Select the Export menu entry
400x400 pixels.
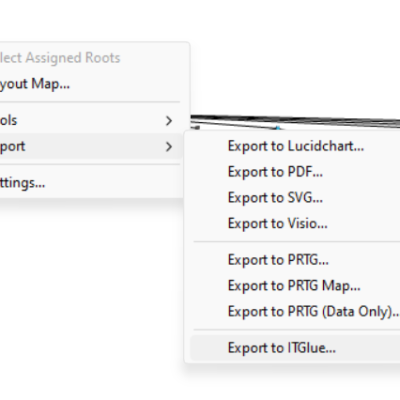90,146
